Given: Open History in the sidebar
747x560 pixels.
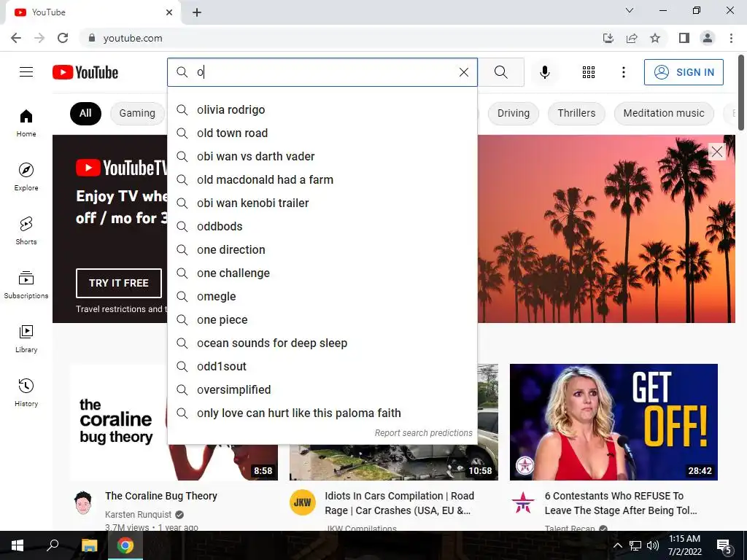Looking at the screenshot, I should 26,392.
